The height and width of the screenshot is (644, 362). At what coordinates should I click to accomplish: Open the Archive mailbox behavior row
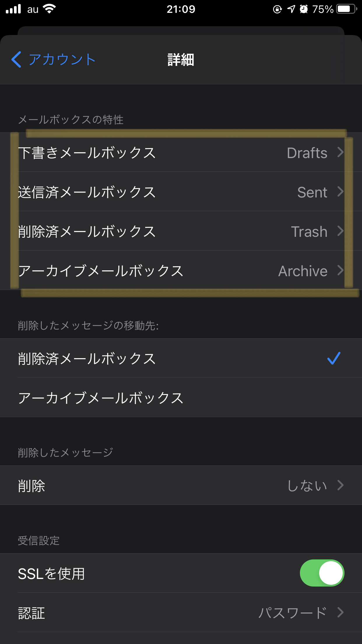click(x=181, y=271)
